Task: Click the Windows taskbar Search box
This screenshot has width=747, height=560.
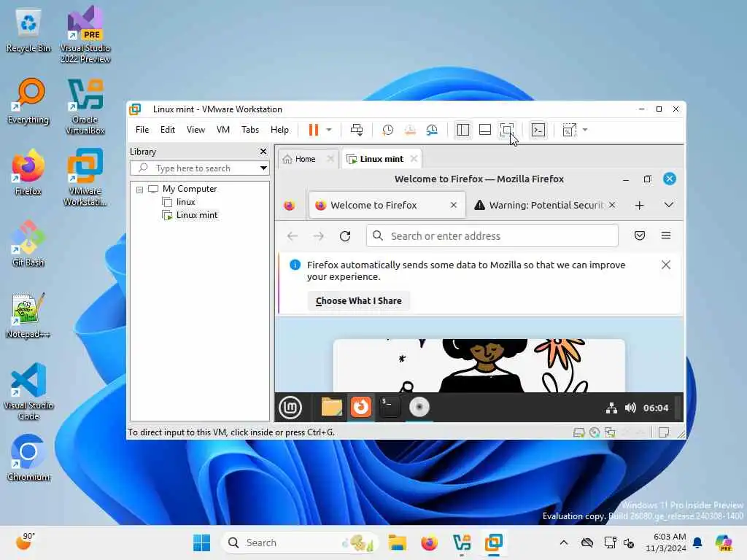Action: 299,542
